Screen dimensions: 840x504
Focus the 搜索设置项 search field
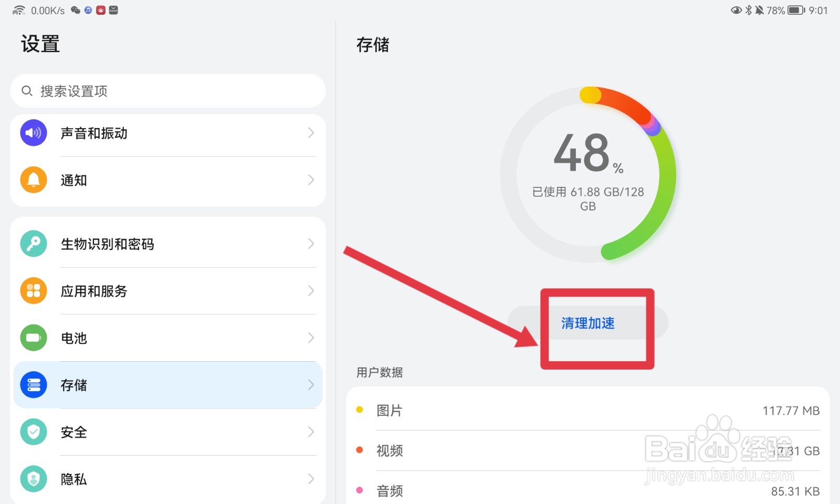[168, 91]
